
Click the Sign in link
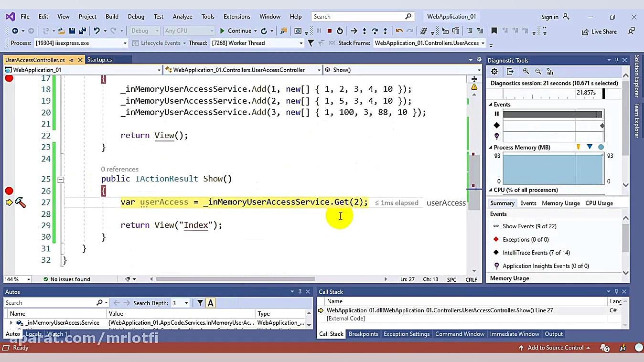pos(550,16)
